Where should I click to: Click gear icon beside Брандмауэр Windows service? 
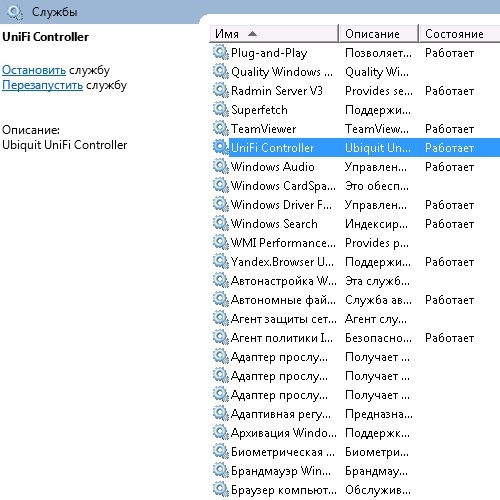(x=220, y=471)
